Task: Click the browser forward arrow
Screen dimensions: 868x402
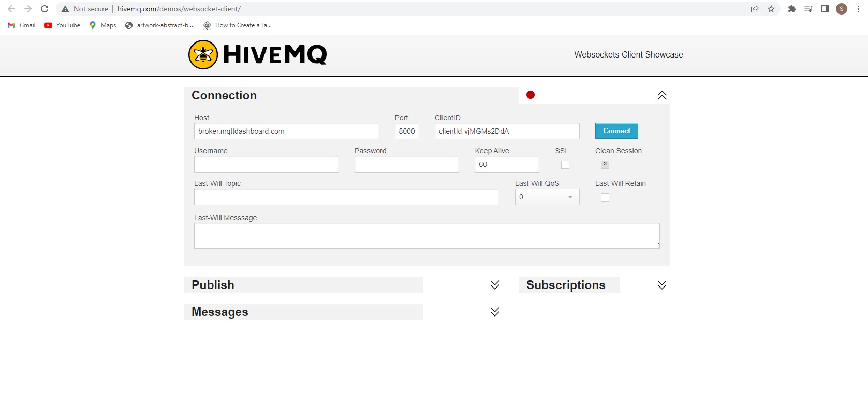Action: click(x=28, y=9)
